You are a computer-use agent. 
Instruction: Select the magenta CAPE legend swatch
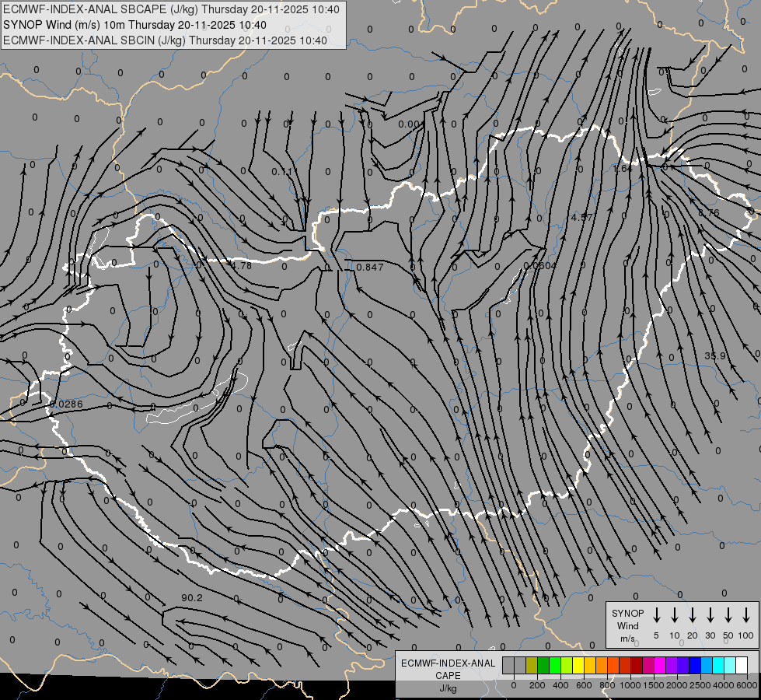[660, 665]
